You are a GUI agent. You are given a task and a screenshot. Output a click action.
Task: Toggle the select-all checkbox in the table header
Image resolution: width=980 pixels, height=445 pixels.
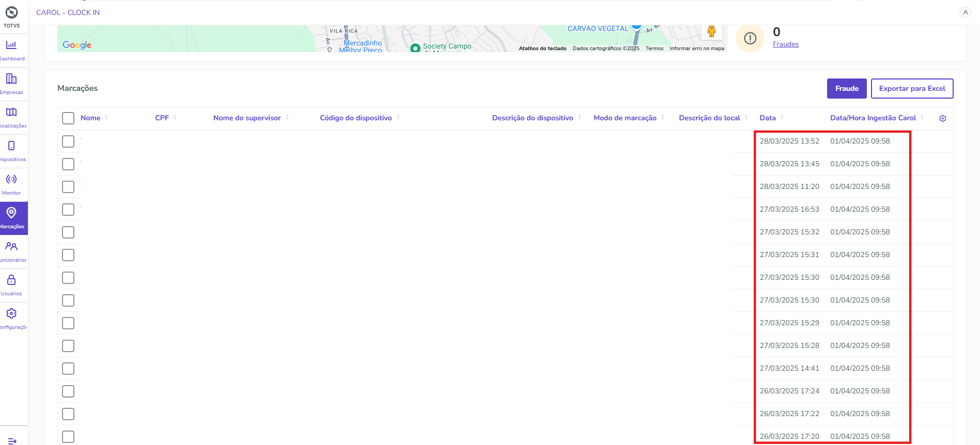(68, 118)
